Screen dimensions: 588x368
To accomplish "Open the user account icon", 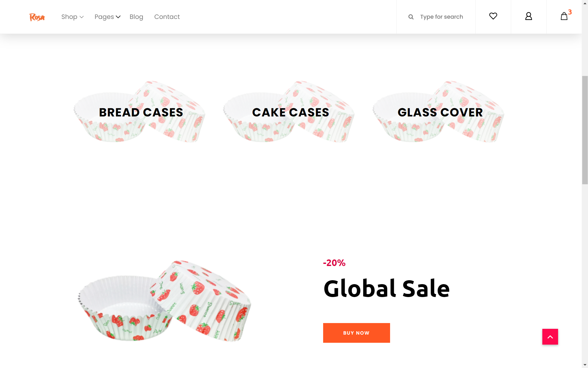I will pos(528,16).
